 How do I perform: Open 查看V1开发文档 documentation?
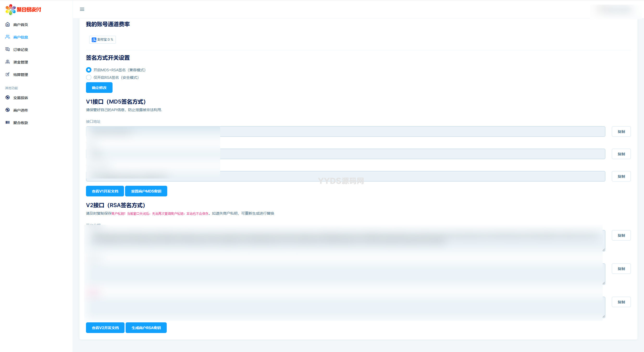click(x=105, y=191)
